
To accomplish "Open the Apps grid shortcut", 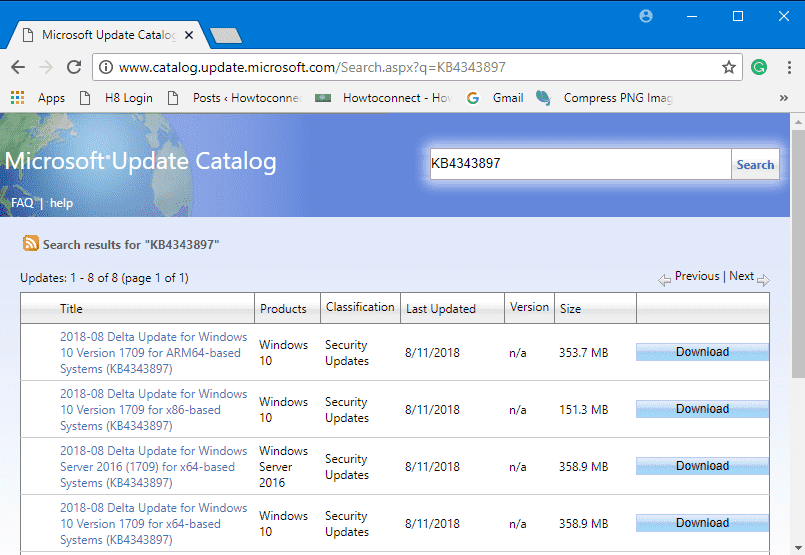I will coord(38,98).
